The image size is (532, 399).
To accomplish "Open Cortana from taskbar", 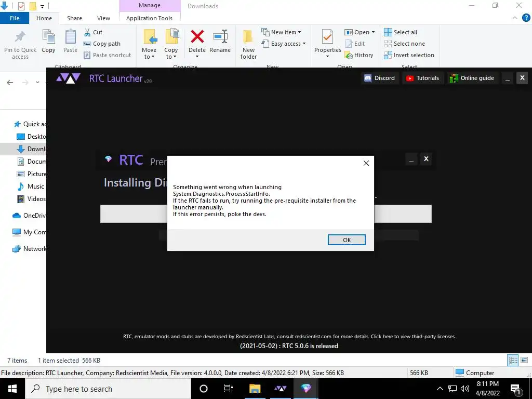I will pos(204,389).
